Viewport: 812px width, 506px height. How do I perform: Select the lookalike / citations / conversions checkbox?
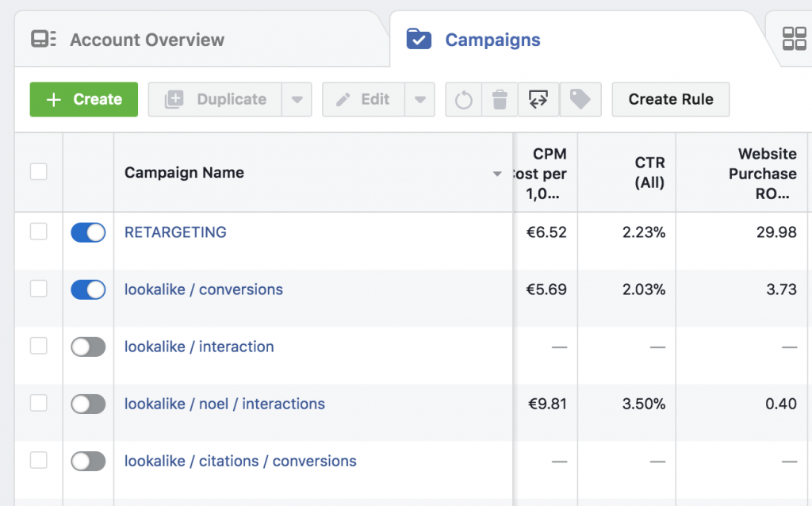pos(39,461)
